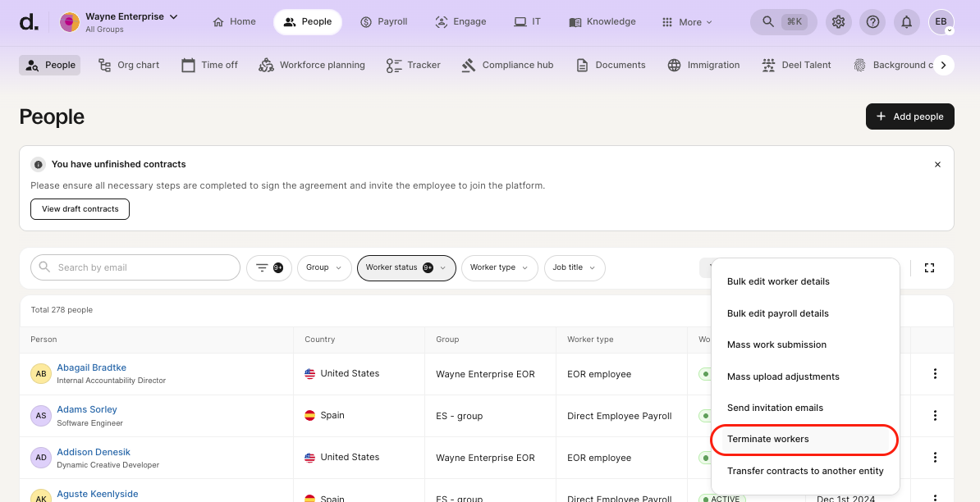This screenshot has height=502, width=980.
Task: Select Terminate workers from the menu
Action: (x=768, y=439)
